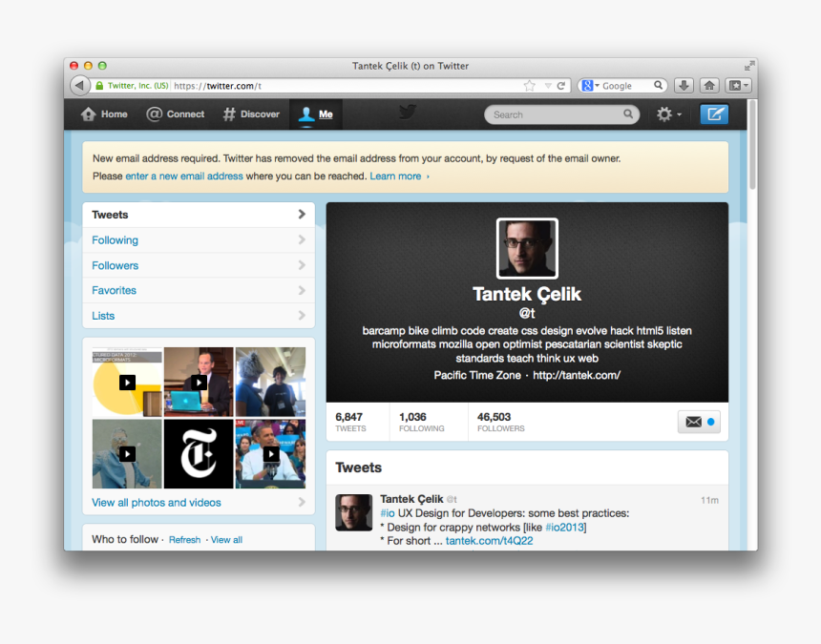Open the photo of two people talking
The height and width of the screenshot is (644, 821).
pos(270,382)
